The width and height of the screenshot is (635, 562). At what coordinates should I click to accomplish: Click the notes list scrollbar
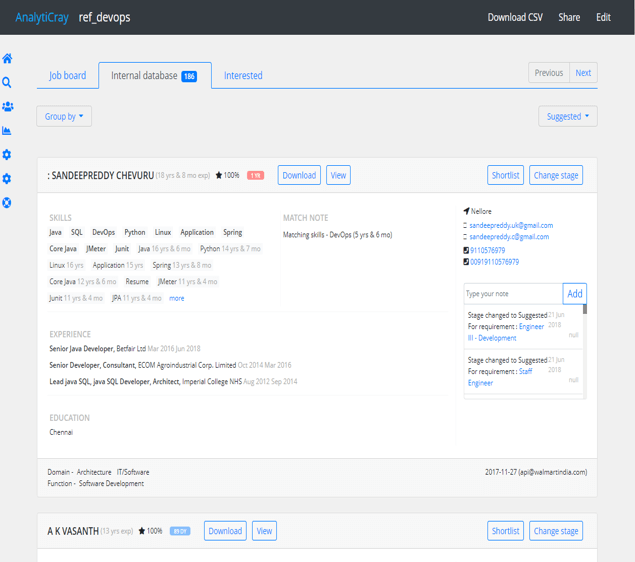[x=585, y=350]
